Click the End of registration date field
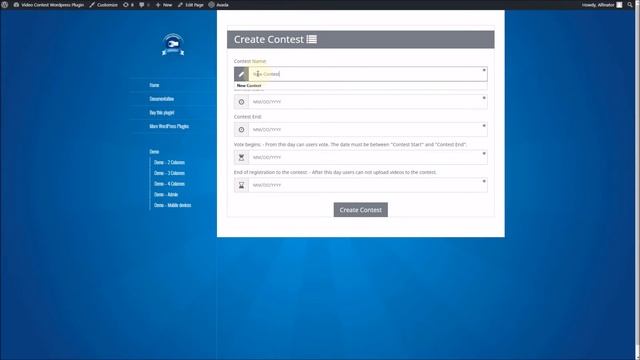The height and width of the screenshot is (360, 640). [x=368, y=185]
